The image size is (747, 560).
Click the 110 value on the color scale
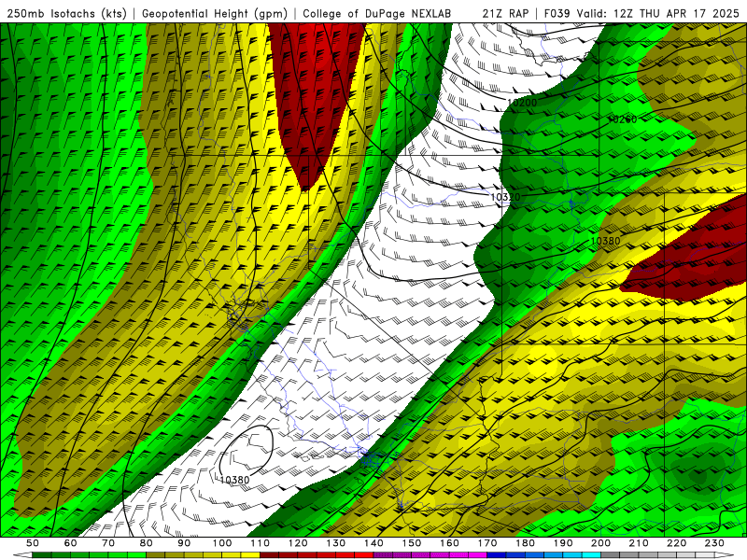[x=261, y=543]
